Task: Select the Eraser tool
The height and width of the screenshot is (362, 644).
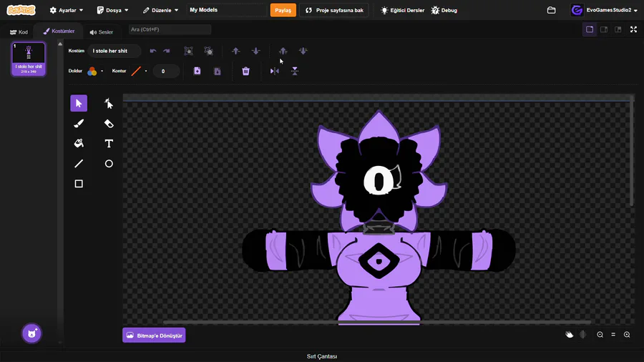Action: (x=109, y=124)
